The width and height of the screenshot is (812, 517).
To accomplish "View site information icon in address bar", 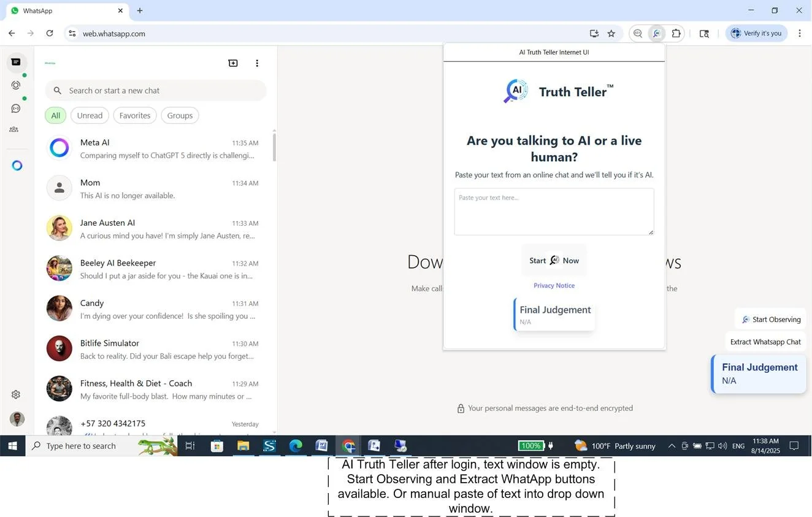I will [72, 34].
